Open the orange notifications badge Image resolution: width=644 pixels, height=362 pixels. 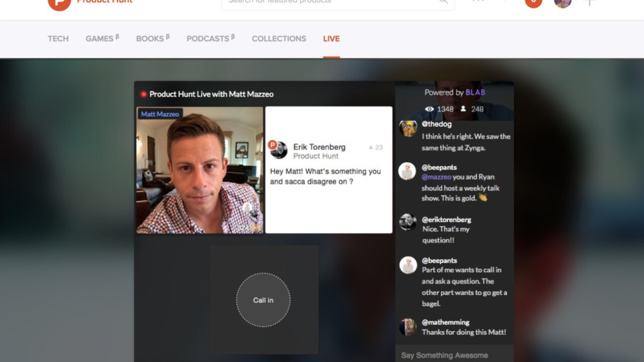[x=533, y=3]
